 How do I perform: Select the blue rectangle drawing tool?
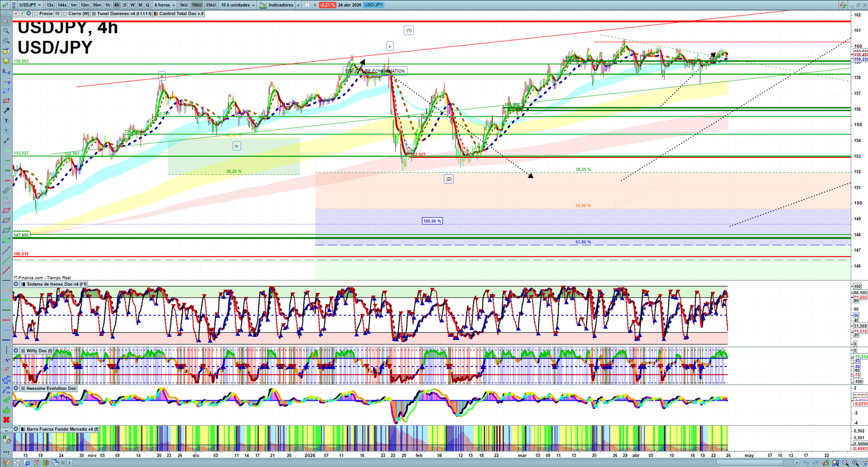(6, 91)
